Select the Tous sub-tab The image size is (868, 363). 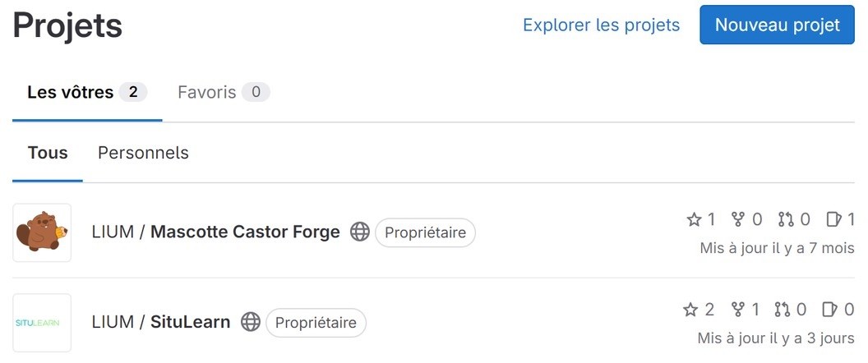(x=48, y=153)
